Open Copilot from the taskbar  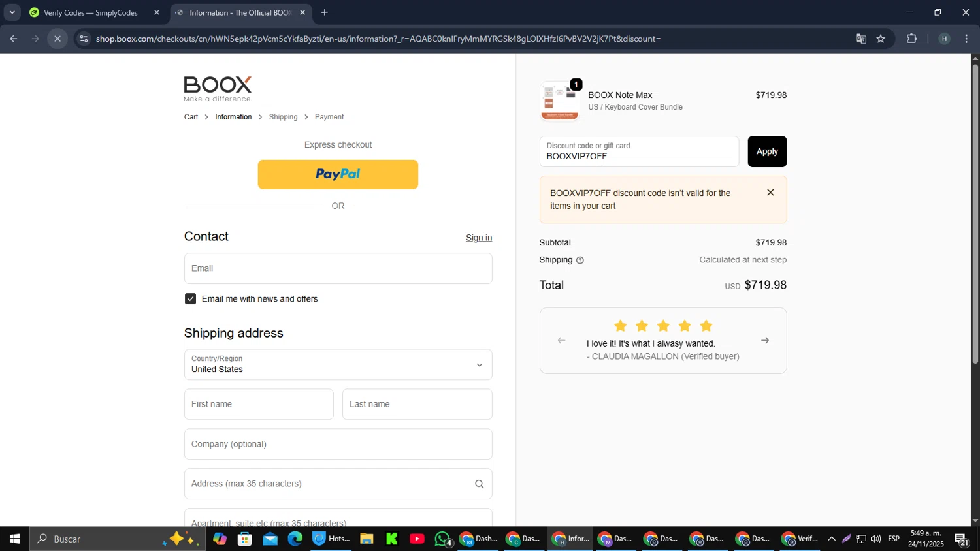[x=220, y=539]
